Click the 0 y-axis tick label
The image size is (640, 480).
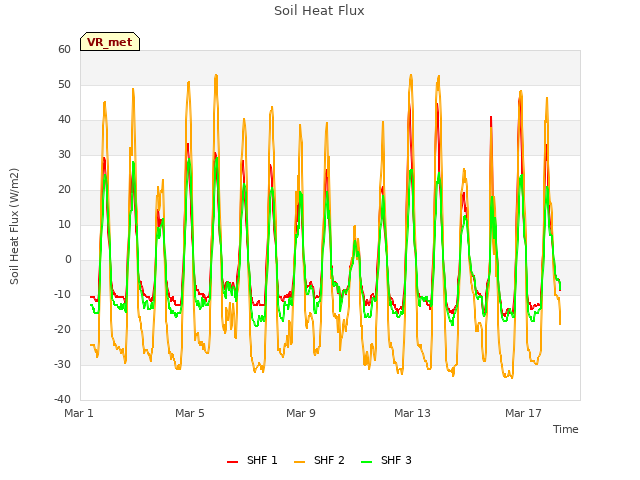(x=68, y=260)
